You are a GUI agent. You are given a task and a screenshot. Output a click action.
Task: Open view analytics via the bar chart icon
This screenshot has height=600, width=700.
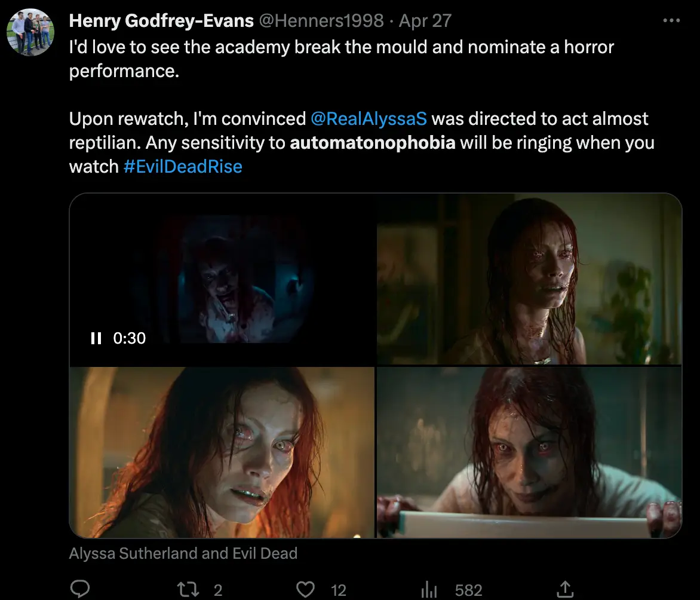429,589
